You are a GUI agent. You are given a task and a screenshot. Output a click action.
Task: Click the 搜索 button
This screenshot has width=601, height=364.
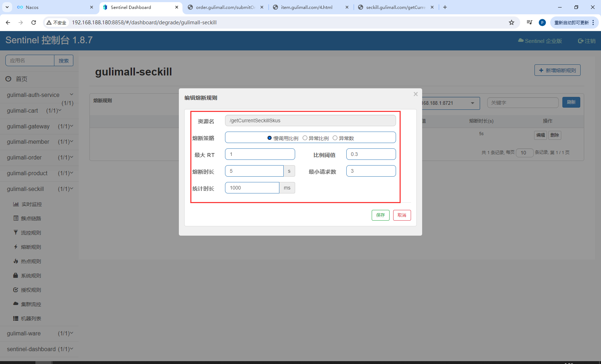click(x=64, y=60)
